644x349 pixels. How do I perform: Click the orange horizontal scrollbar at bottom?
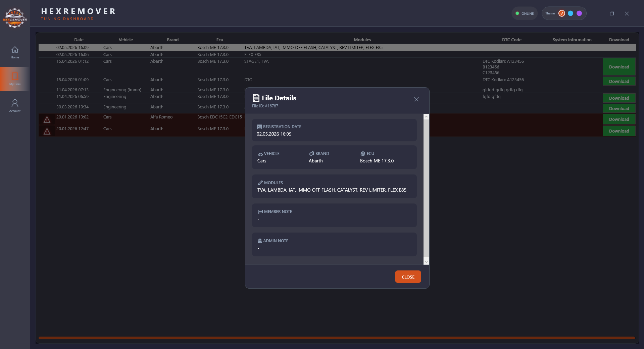point(337,338)
